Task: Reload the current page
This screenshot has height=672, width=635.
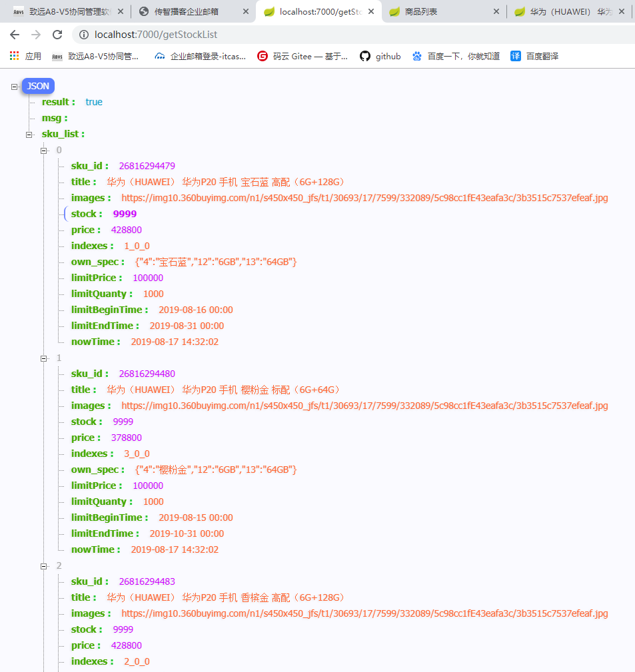Action: pos(57,35)
